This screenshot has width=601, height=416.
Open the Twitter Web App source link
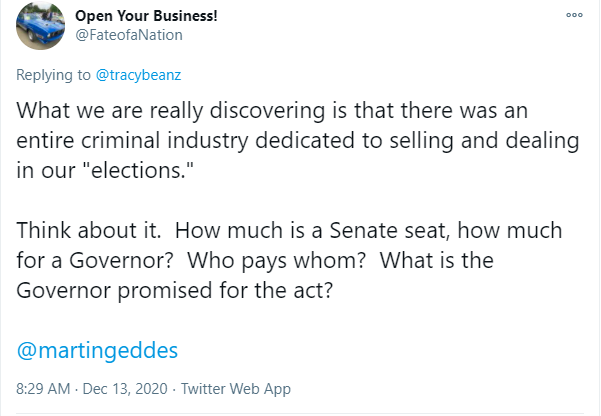[x=236, y=389]
